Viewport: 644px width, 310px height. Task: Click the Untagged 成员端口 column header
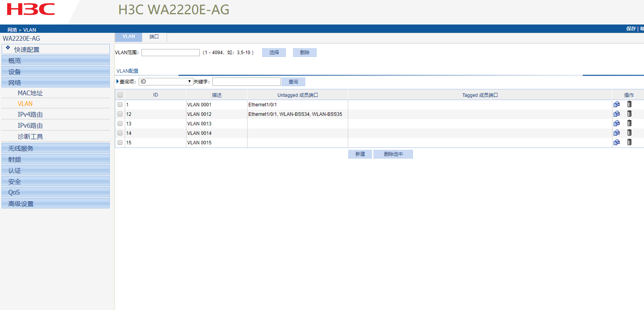pos(298,95)
